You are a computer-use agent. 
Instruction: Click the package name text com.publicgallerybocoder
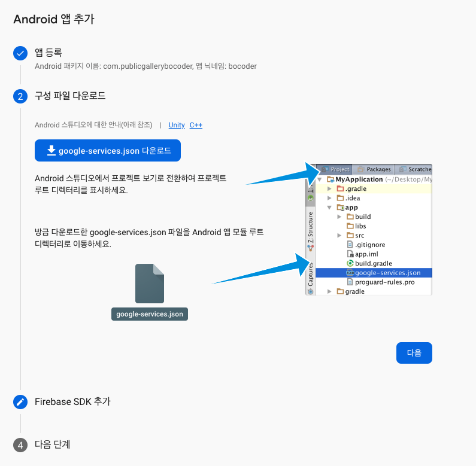(148, 66)
